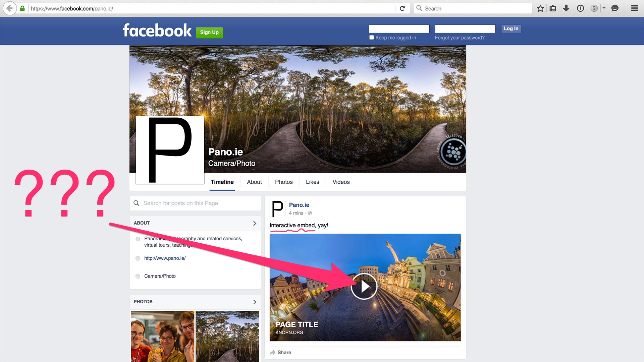The height and width of the screenshot is (362, 644).
Task: Open the bookmarks list icon
Action: tap(553, 8)
